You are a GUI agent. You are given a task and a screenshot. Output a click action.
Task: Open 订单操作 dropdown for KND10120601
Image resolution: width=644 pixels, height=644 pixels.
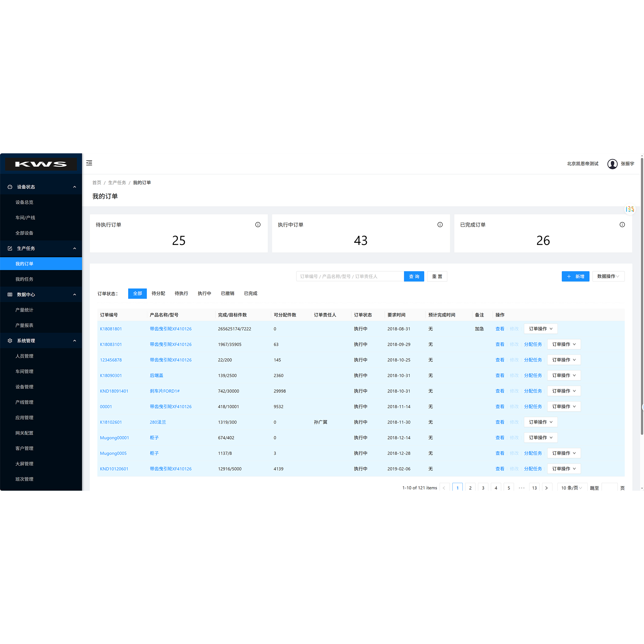coord(564,469)
